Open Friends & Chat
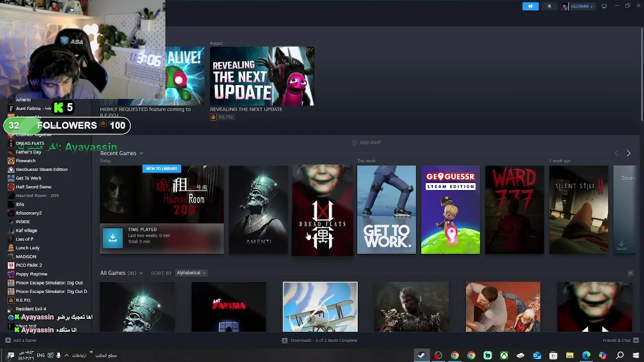Image resolution: width=644 pixels, height=362 pixels. [x=621, y=340]
